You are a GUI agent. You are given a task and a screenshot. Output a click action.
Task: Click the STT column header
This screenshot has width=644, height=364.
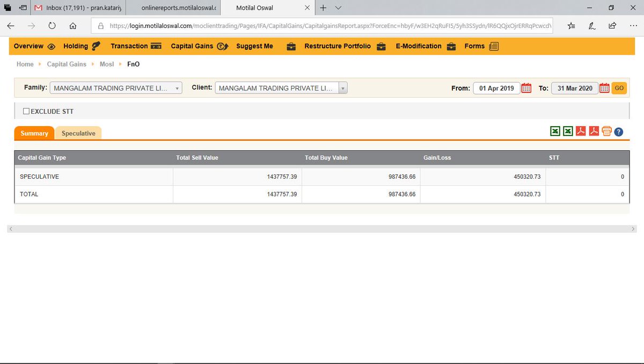554,158
